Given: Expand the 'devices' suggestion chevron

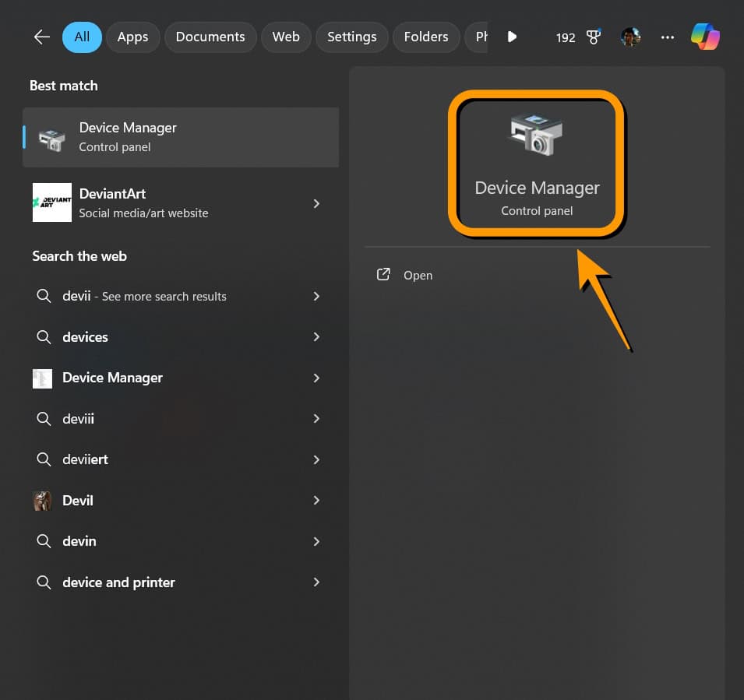Looking at the screenshot, I should pyautogui.click(x=316, y=337).
